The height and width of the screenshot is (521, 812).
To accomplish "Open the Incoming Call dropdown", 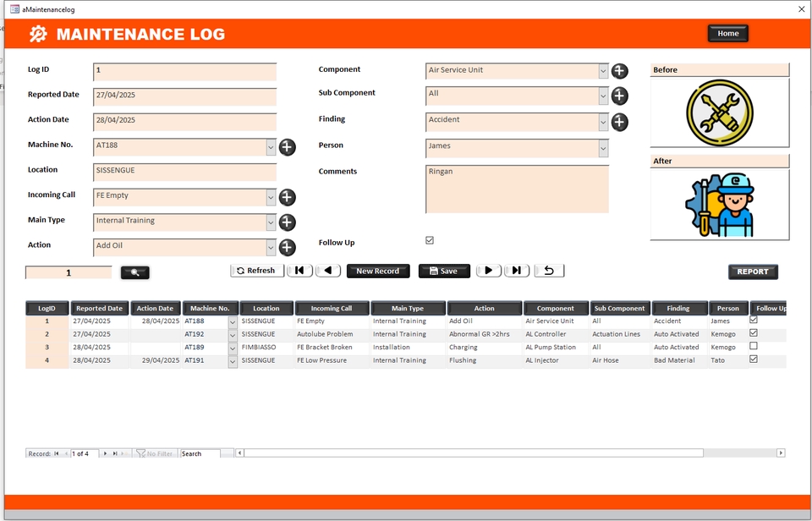I will click(x=271, y=197).
